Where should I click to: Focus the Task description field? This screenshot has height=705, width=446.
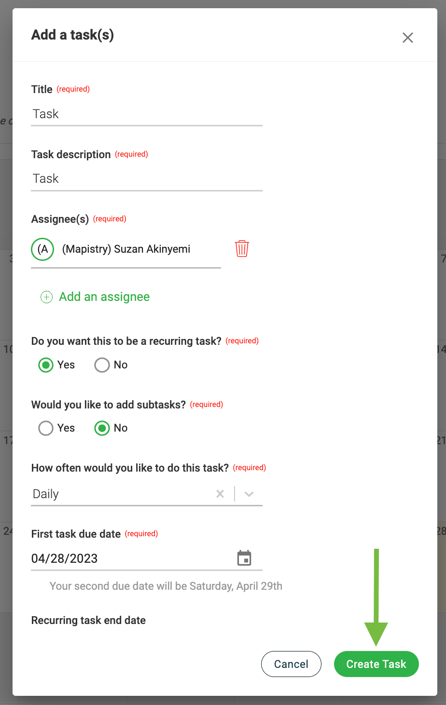pos(147,178)
